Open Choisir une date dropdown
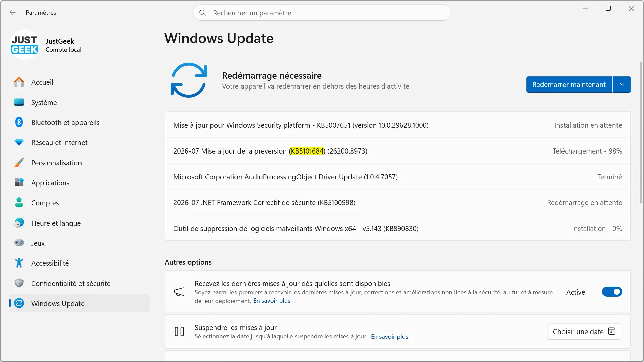Image resolution: width=644 pixels, height=362 pixels. (584, 331)
